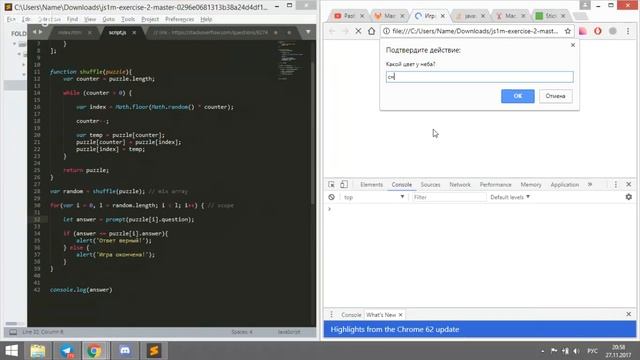Open the Opera extension icon in Chrome

[598, 31]
